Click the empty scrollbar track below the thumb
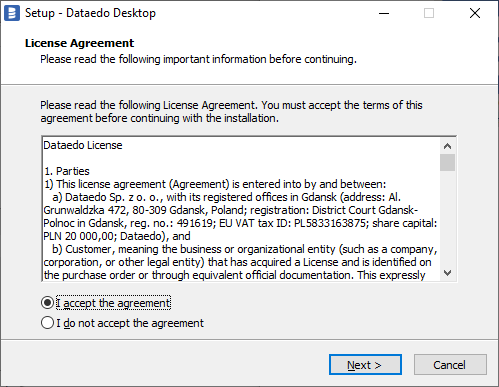Image resolution: width=499 pixels, height=387 pixels. coord(447,218)
